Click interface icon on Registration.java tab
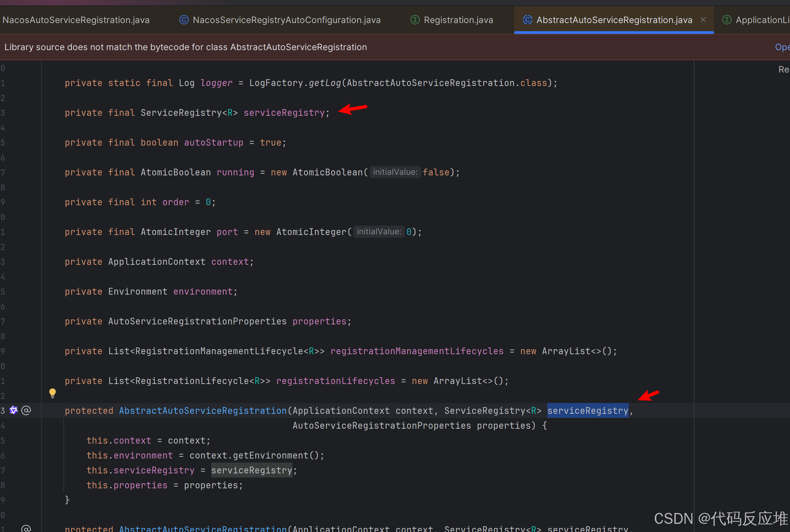Image resolution: width=790 pixels, height=532 pixels. click(415, 20)
